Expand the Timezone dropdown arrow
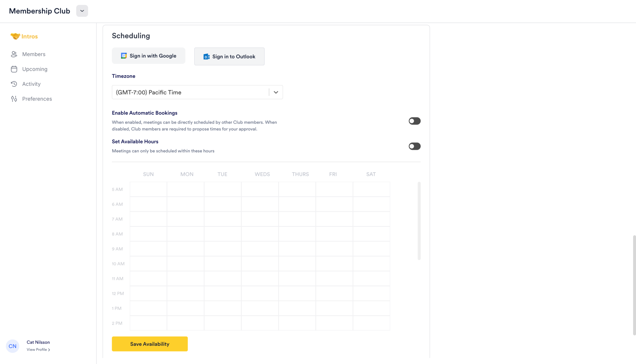 tap(276, 93)
